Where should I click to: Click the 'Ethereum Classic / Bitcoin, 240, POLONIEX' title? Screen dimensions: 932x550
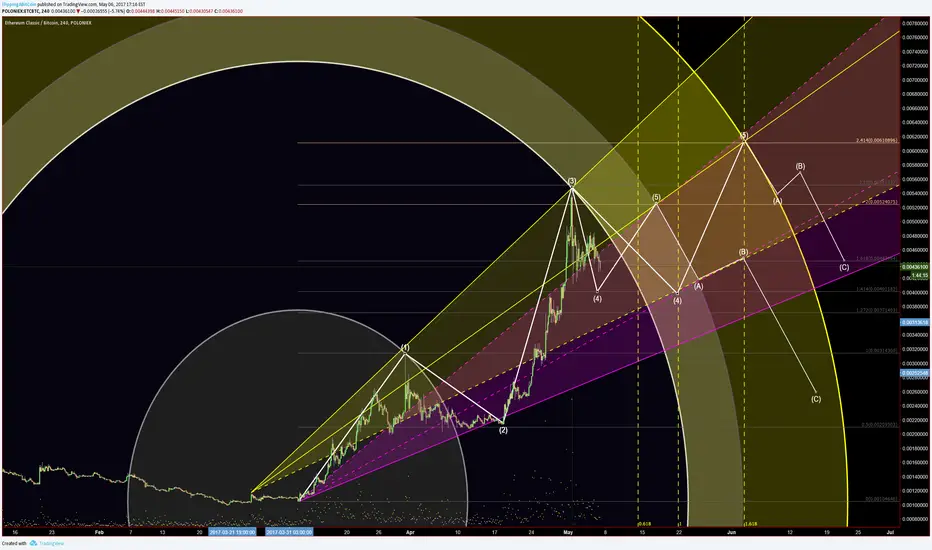tap(48, 23)
